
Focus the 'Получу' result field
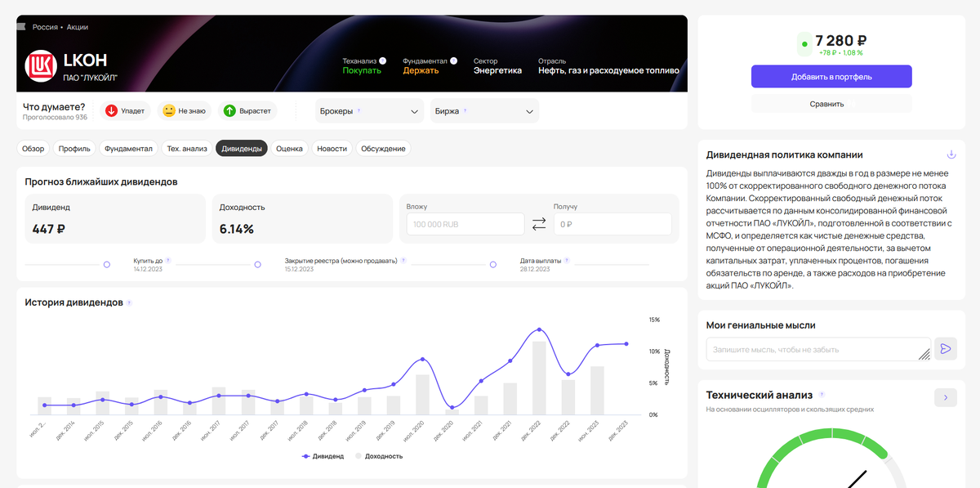point(612,224)
